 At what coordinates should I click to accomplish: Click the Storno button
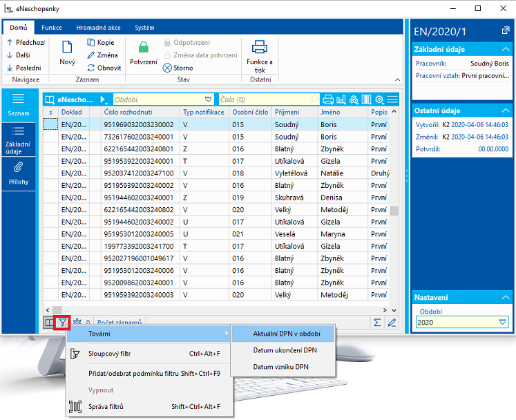pyautogui.click(x=178, y=68)
